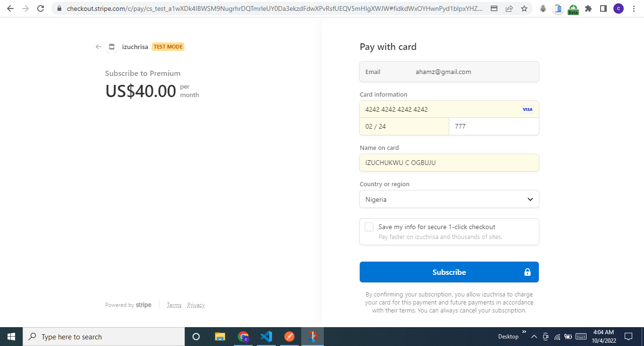Click the share icon in the toolbar

click(x=510, y=8)
